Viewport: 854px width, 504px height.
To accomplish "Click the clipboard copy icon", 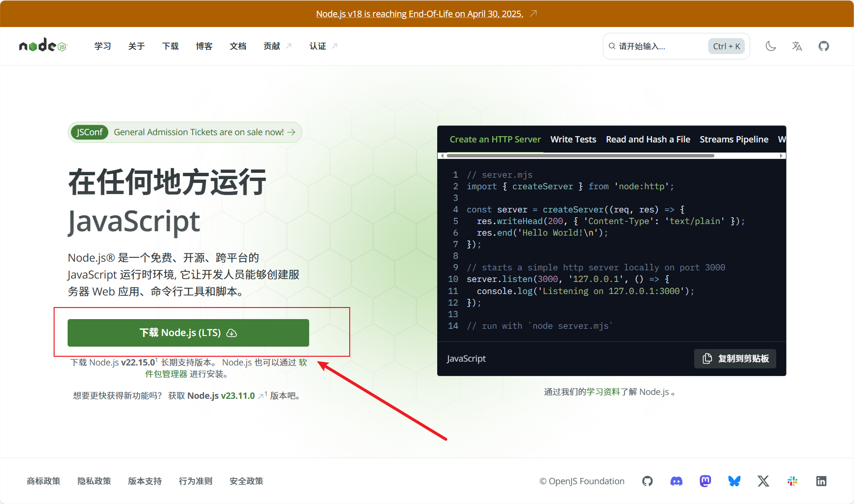I will tap(707, 359).
